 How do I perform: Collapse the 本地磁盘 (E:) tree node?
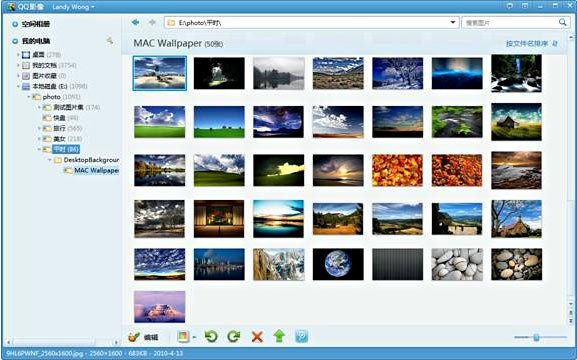18,86
